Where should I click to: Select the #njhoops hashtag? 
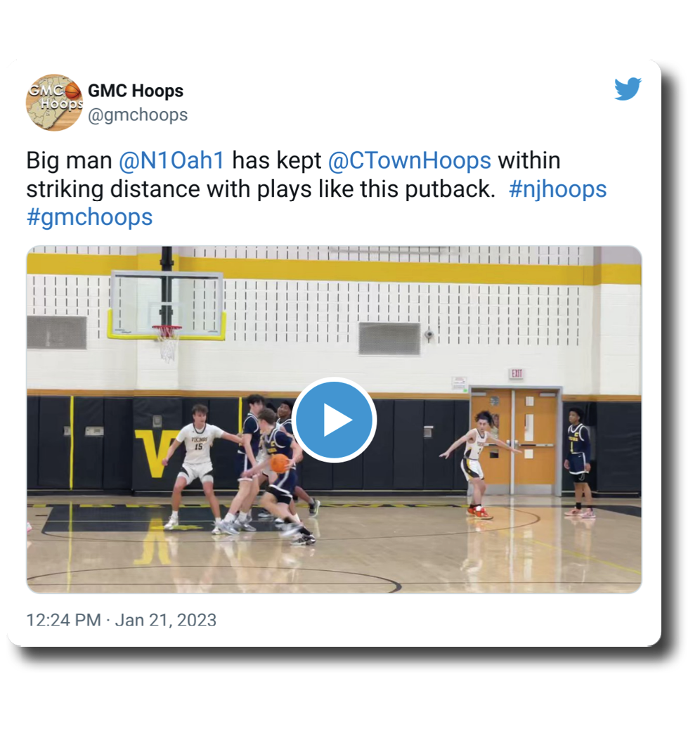[x=557, y=189]
